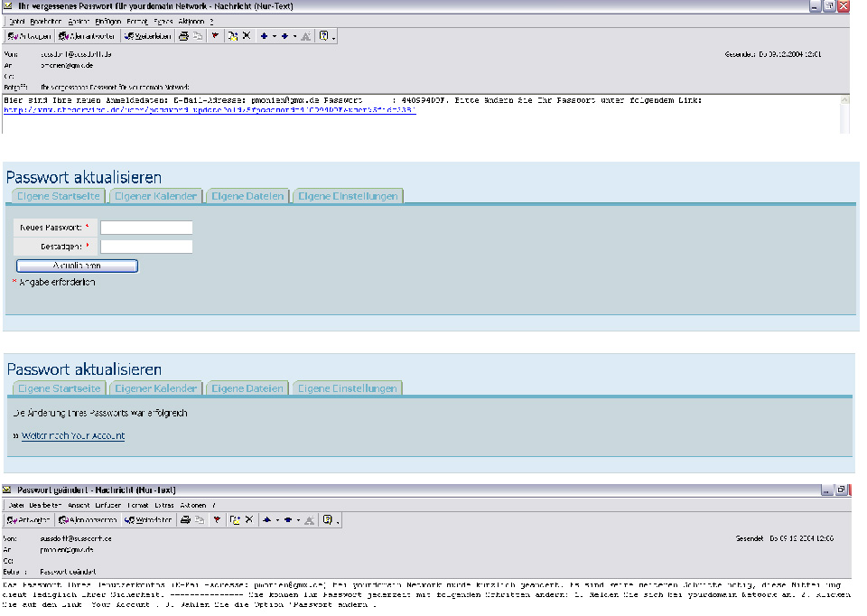Image resolution: width=867 pixels, height=616 pixels.
Task: Click the print icon in the message toolbar
Action: [184, 36]
